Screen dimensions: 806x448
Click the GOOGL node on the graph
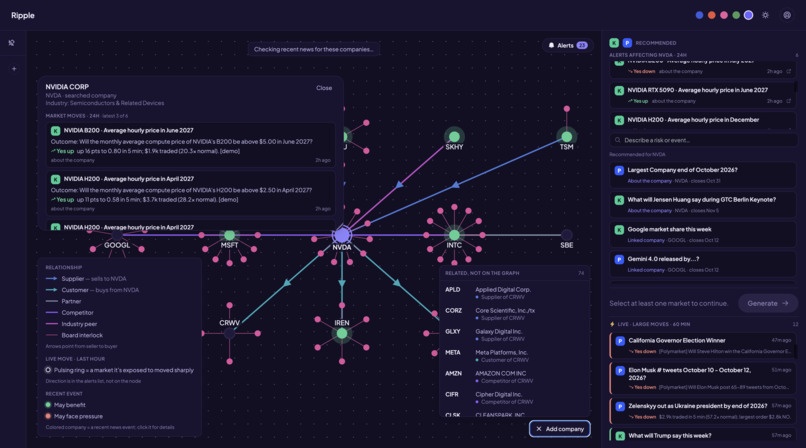pos(117,235)
